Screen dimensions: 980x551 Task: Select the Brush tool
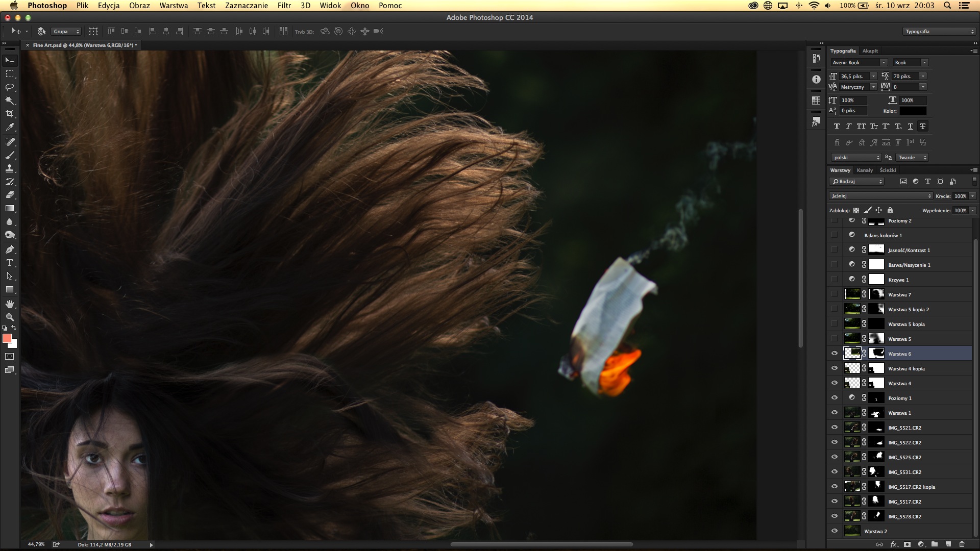[x=9, y=154]
